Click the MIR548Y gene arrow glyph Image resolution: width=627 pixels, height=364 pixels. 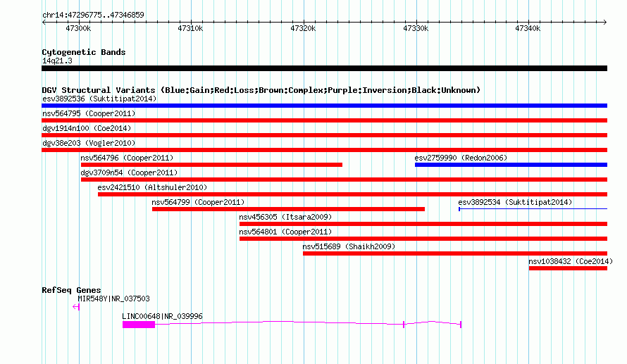click(x=76, y=307)
